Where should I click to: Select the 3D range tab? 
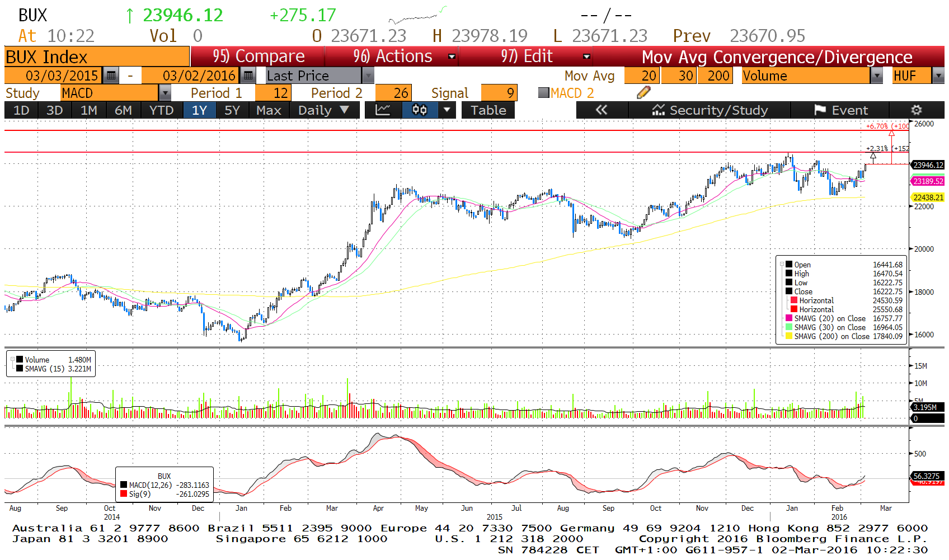point(54,110)
